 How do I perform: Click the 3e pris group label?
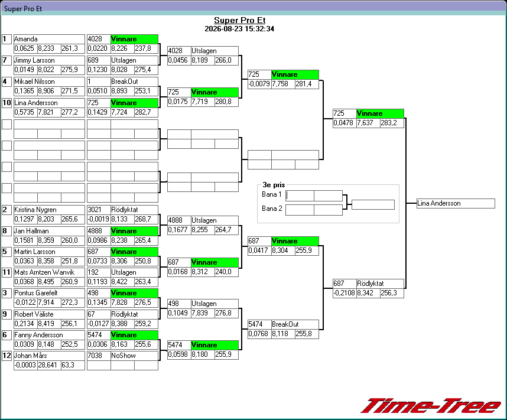click(x=274, y=185)
